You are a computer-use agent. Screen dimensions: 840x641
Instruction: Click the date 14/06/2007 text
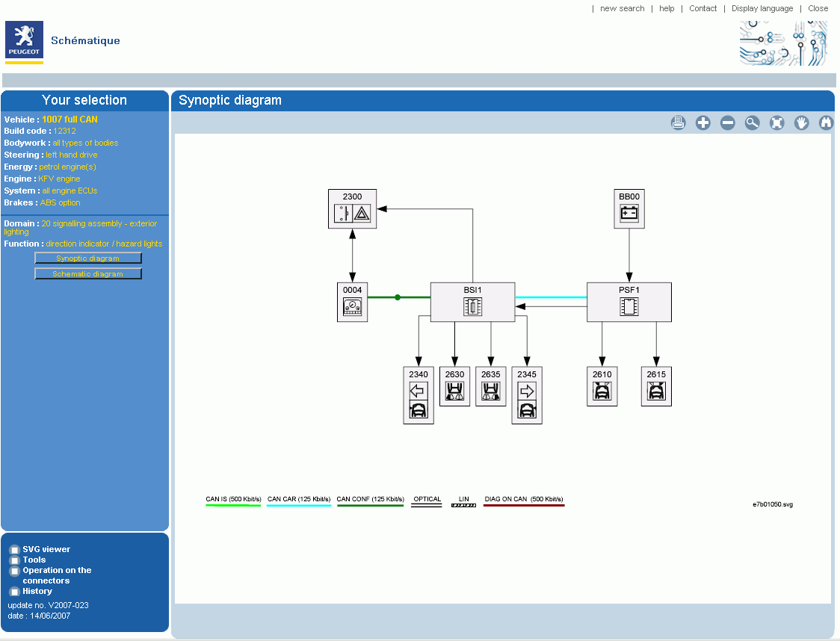point(39,616)
